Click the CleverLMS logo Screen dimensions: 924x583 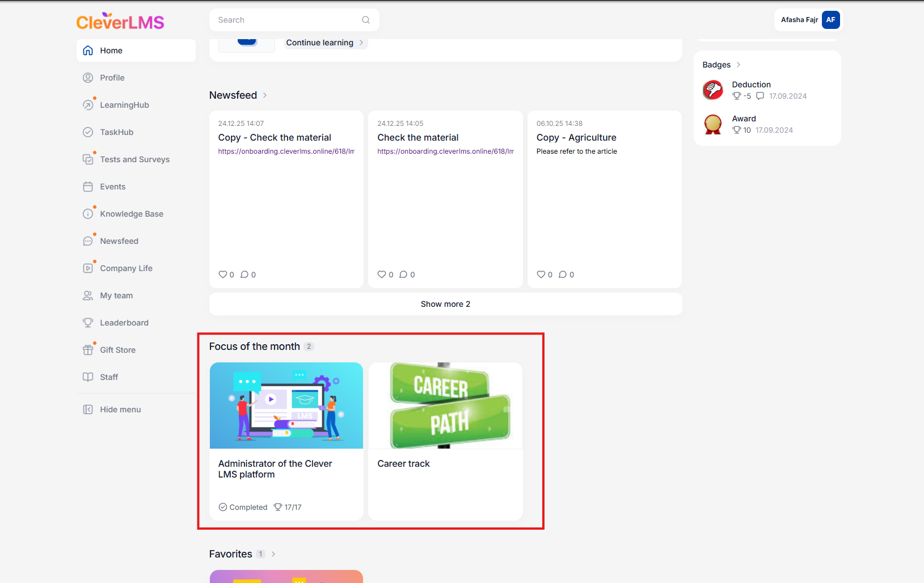click(120, 22)
